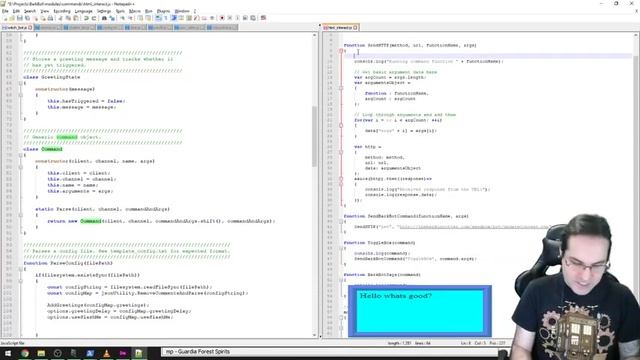Collapse the GreetingState class fold marker
The width and height of the screenshot is (640, 360).
(x=20, y=83)
